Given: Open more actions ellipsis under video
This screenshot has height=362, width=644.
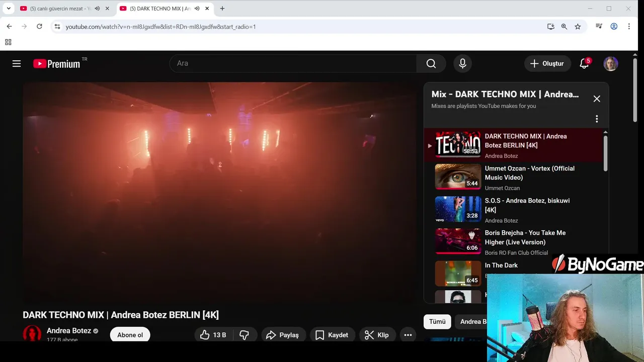Looking at the screenshot, I should click(408, 335).
